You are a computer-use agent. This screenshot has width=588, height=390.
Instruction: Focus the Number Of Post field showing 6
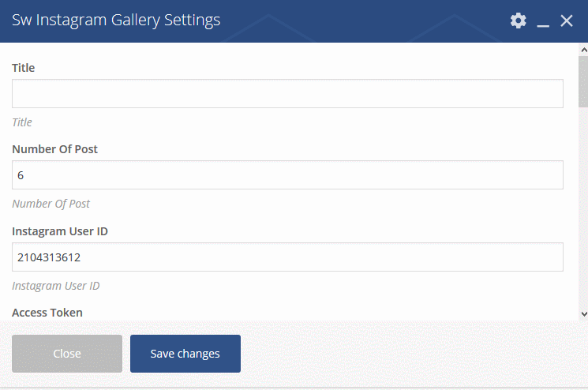(287, 174)
